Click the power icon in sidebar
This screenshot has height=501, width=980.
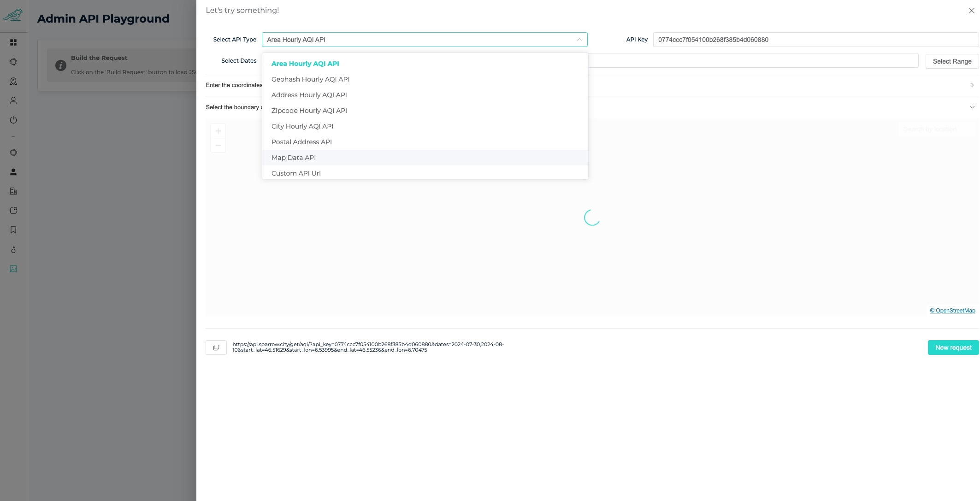coord(13,120)
